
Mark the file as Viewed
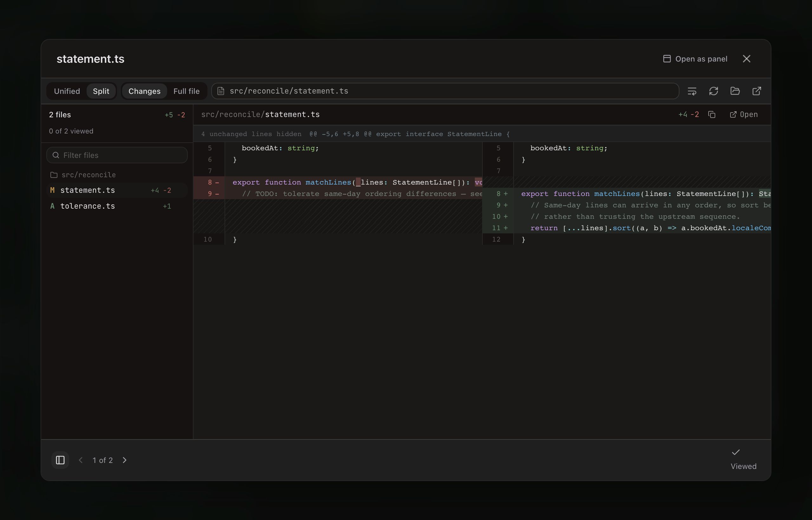click(743, 460)
